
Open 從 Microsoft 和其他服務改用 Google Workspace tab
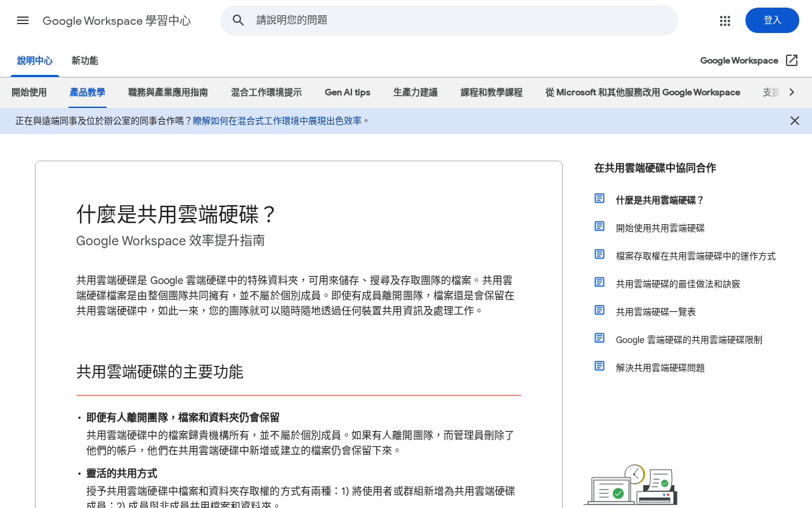pos(643,93)
